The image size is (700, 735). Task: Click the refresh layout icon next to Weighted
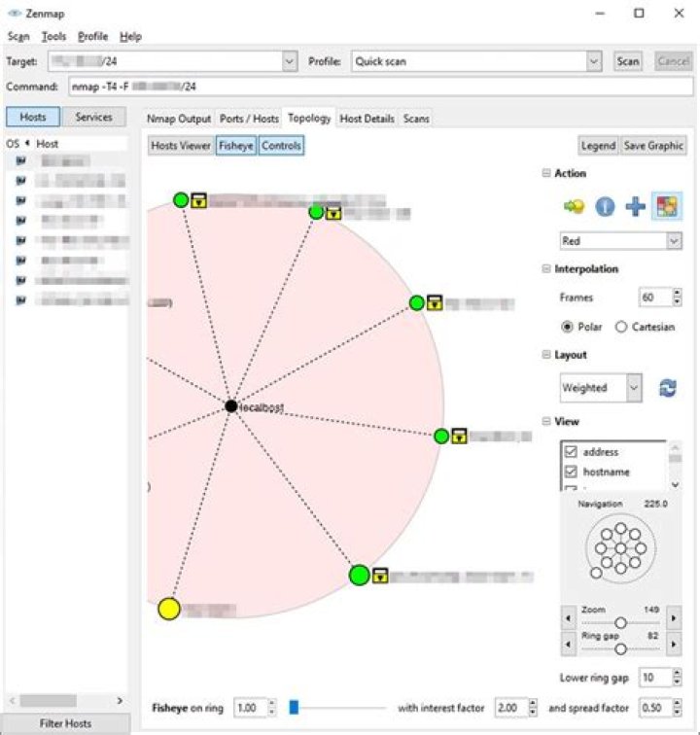667,388
